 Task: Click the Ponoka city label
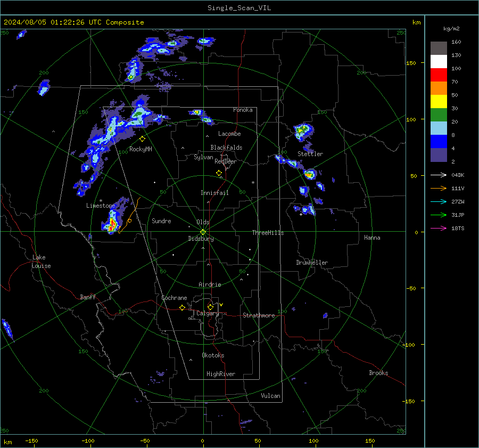[x=243, y=110]
